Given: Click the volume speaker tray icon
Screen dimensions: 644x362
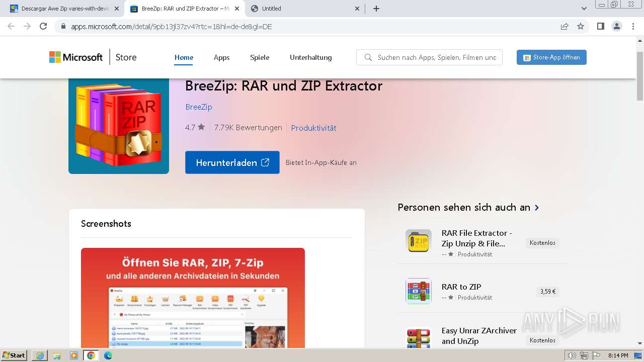Looking at the screenshot, I should 572,355.
